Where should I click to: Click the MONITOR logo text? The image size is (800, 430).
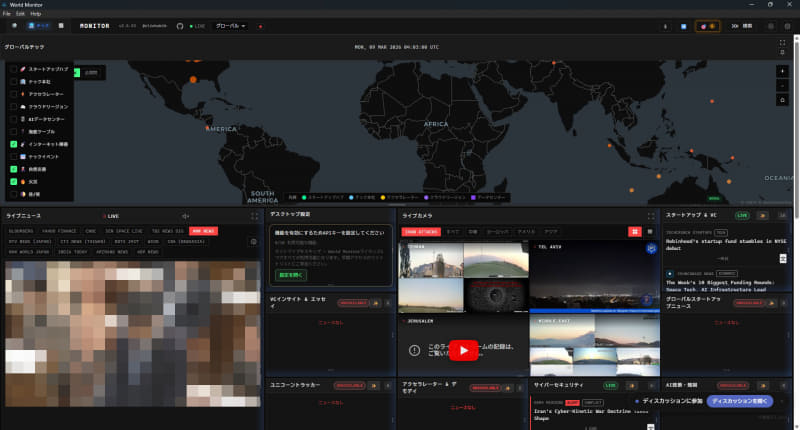[94, 26]
